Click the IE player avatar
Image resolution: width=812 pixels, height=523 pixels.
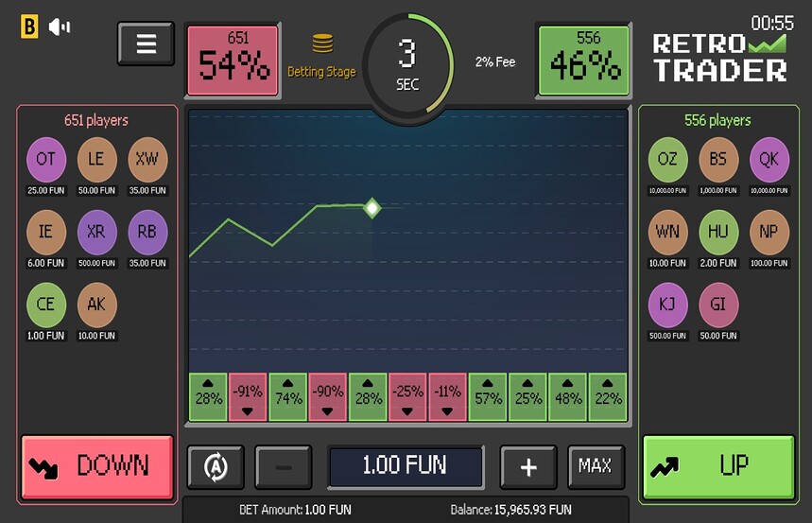(46, 232)
